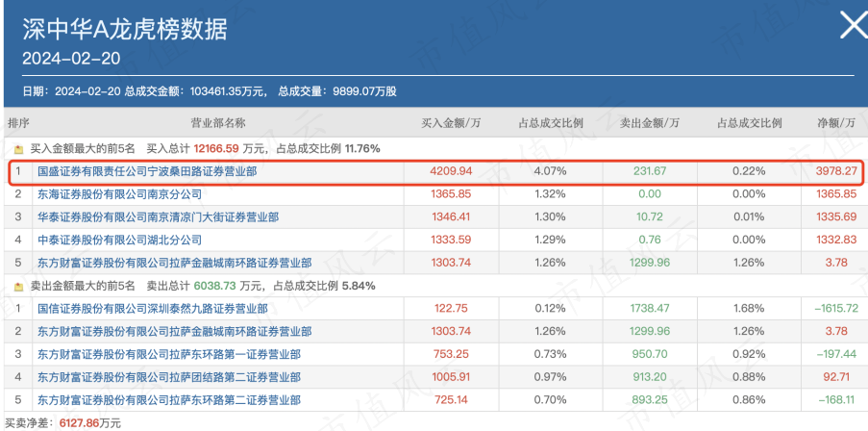Click the sell total 6038.73

click(x=216, y=286)
